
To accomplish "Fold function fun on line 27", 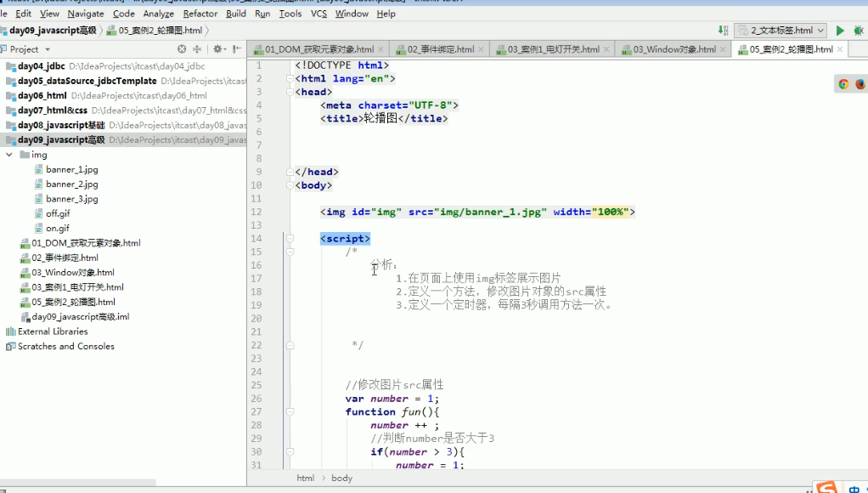I will pyautogui.click(x=290, y=411).
